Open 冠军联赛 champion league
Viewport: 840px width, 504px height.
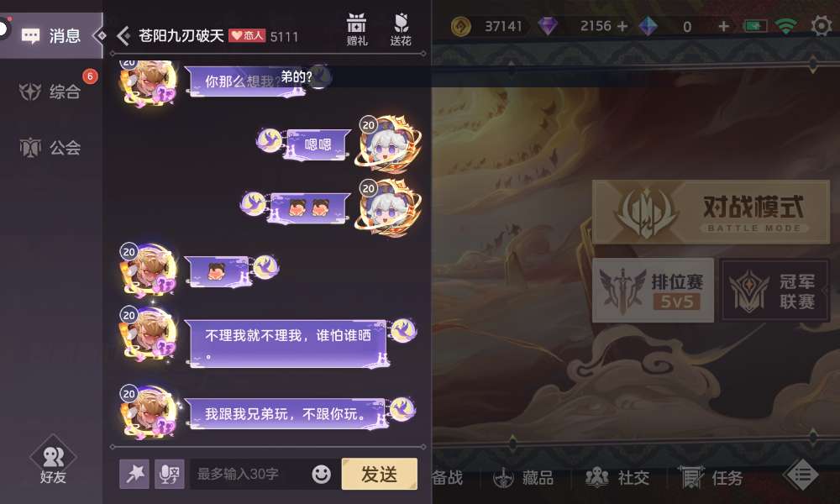point(774,291)
